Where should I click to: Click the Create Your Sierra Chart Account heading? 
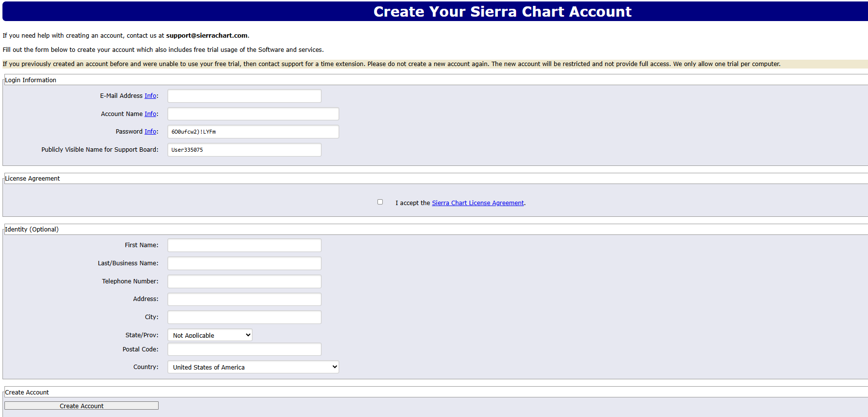coord(502,12)
